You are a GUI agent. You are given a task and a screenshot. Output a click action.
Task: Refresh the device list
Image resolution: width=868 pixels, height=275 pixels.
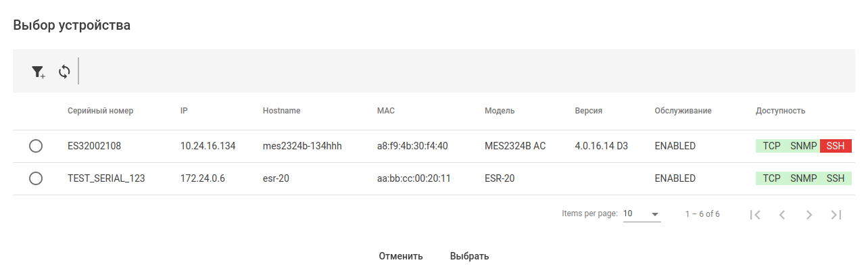[x=64, y=72]
